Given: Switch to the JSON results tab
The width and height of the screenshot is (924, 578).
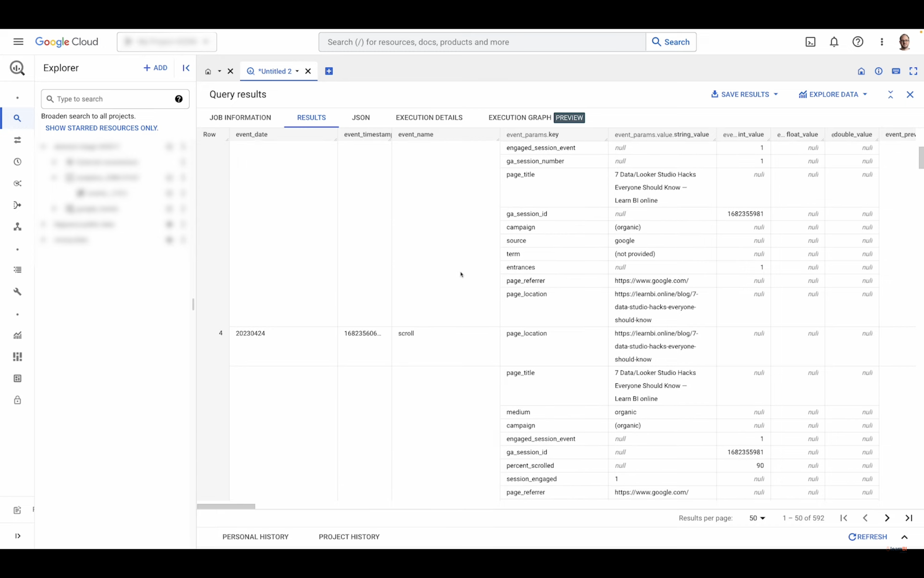Looking at the screenshot, I should [x=361, y=117].
